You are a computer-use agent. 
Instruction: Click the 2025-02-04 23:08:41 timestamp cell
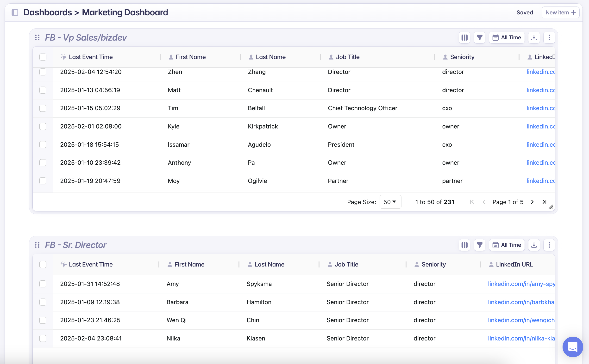coord(91,339)
